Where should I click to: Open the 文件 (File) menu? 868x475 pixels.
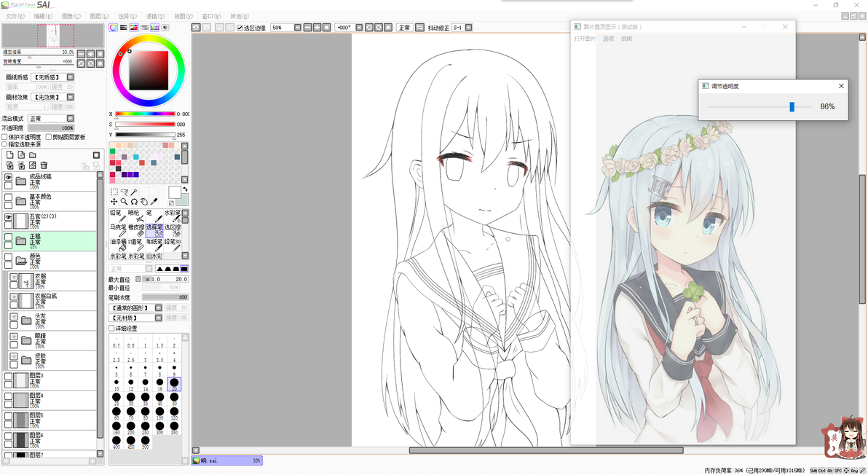coord(15,16)
